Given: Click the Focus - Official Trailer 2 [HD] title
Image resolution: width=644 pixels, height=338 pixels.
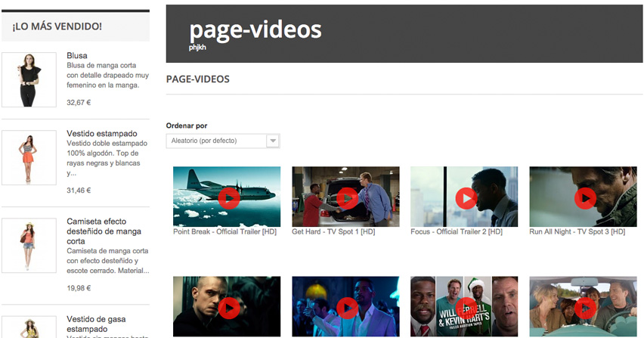Looking at the screenshot, I should click(x=457, y=231).
